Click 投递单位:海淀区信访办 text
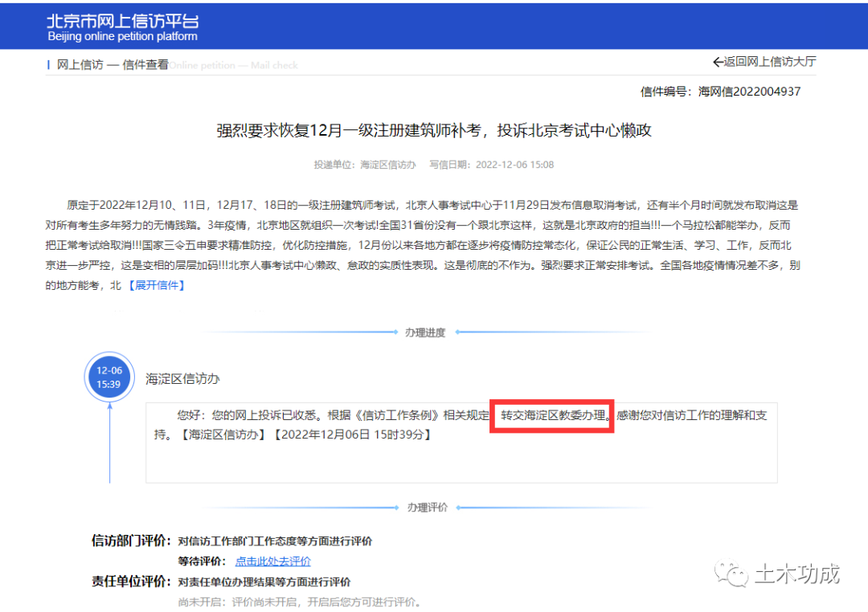This screenshot has width=868, height=612. point(365,165)
